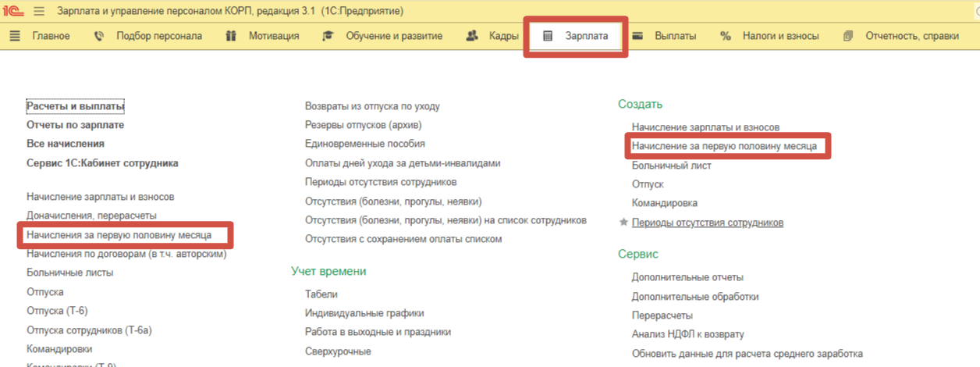Open Дополнительные обработки
This screenshot has width=980, height=367.
[x=695, y=297]
